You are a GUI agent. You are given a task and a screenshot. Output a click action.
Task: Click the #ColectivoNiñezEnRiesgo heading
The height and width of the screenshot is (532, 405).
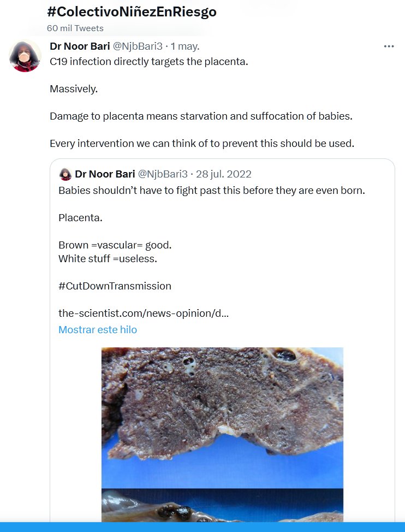coord(132,12)
